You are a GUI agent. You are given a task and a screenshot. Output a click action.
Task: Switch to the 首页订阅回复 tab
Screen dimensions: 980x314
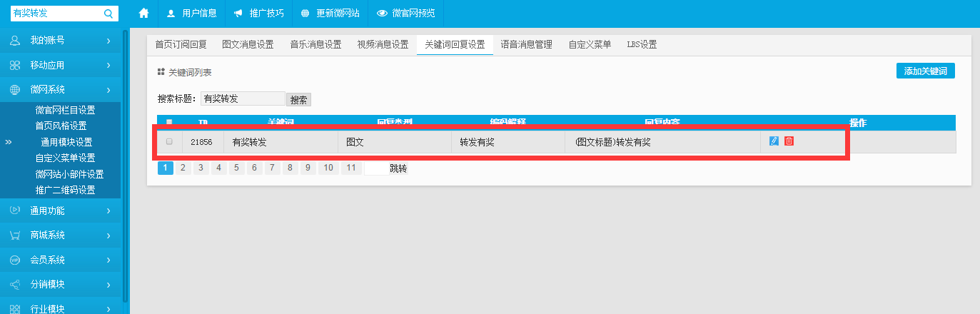[x=181, y=44]
